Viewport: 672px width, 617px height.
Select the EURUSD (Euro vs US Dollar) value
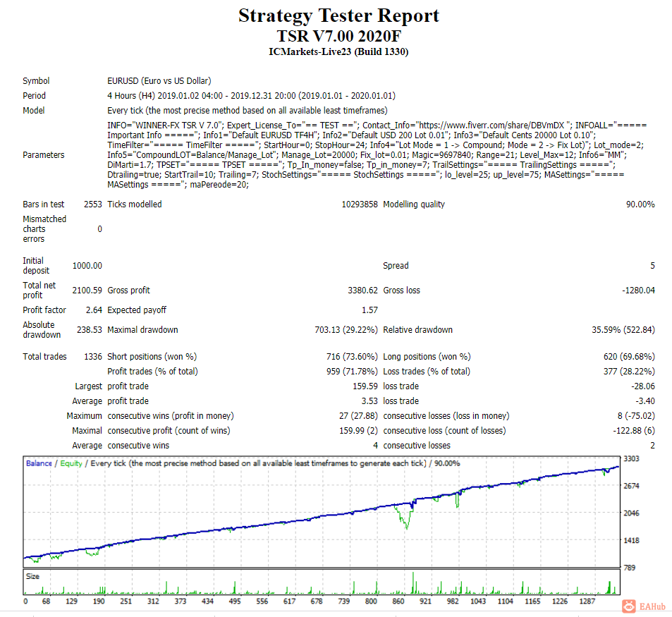[x=159, y=81]
